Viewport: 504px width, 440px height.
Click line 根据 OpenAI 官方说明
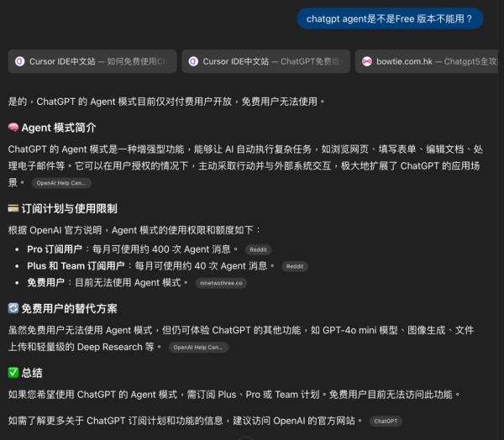point(134,230)
